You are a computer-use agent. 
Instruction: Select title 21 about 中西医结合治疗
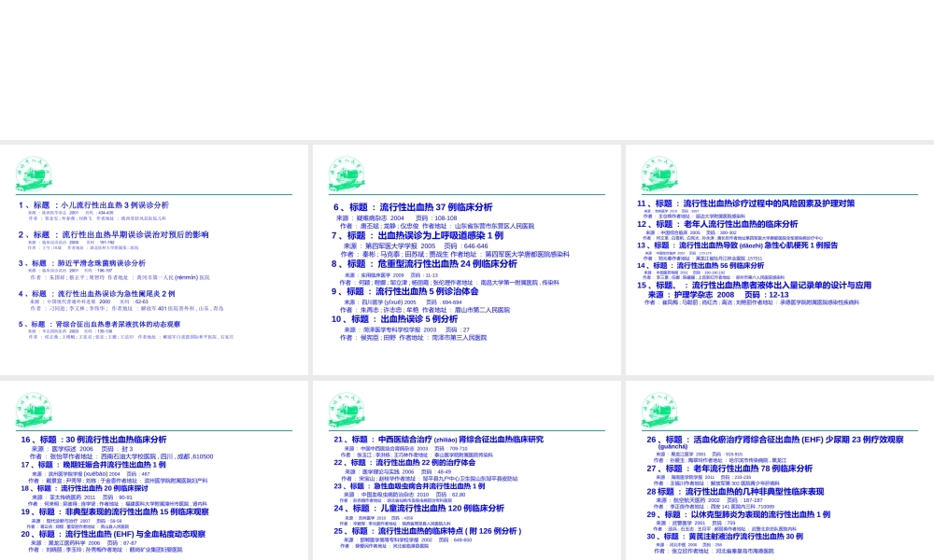[x=439, y=440]
